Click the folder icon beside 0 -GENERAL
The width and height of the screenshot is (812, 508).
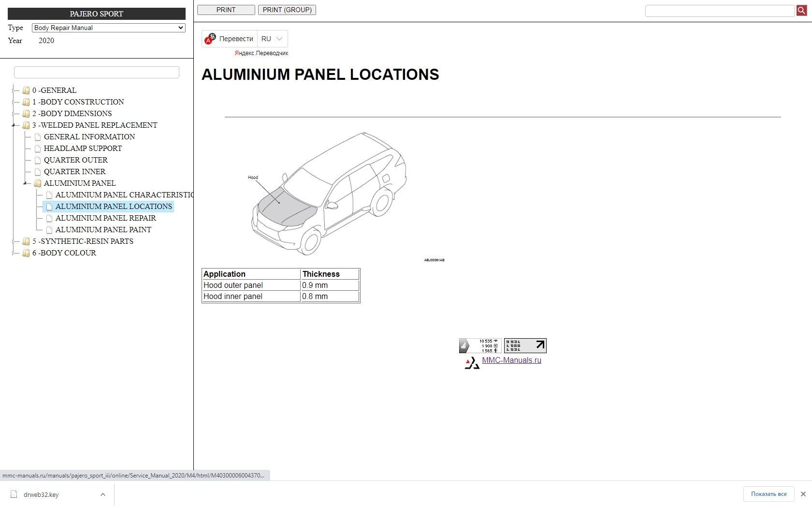(x=26, y=90)
